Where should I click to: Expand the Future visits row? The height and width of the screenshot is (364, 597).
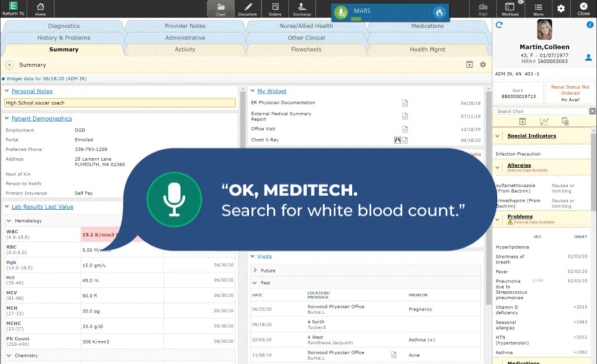pyautogui.click(x=255, y=271)
